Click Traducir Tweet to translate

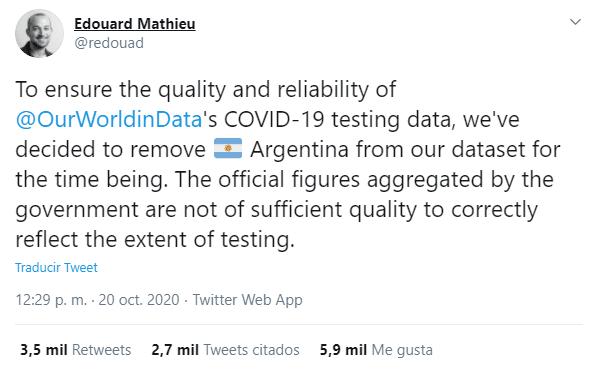(56, 268)
